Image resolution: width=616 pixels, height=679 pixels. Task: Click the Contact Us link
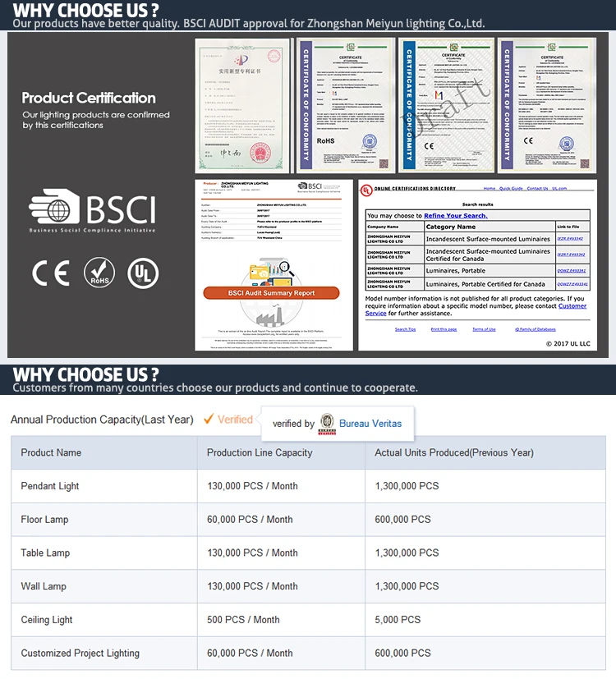[537, 188]
